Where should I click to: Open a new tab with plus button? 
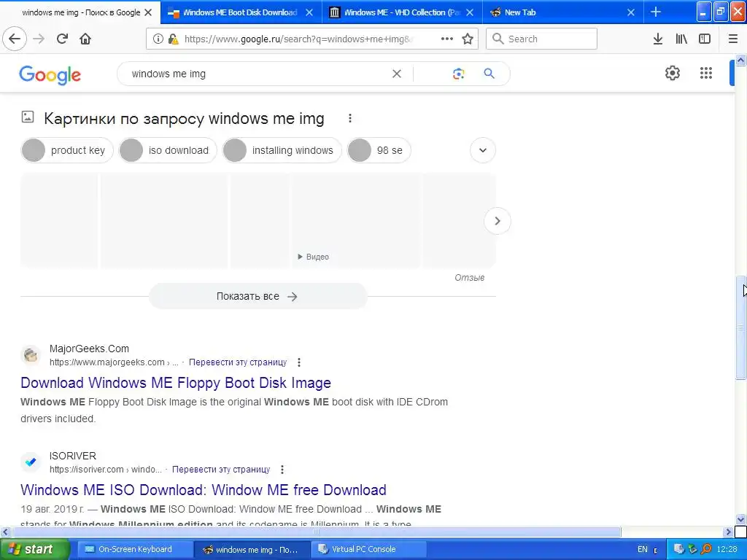pyautogui.click(x=656, y=12)
